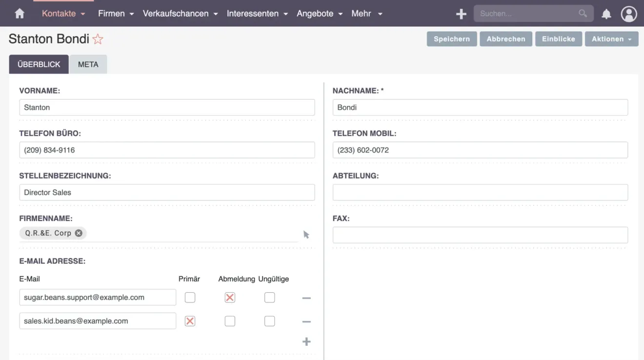Open the home page via the home icon
The width and height of the screenshot is (644, 360).
pos(19,13)
